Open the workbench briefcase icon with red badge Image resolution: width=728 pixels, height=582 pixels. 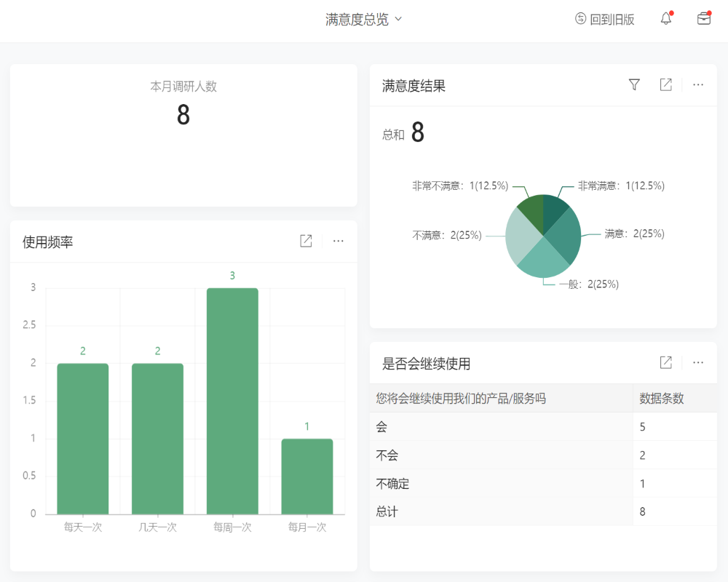point(703,18)
